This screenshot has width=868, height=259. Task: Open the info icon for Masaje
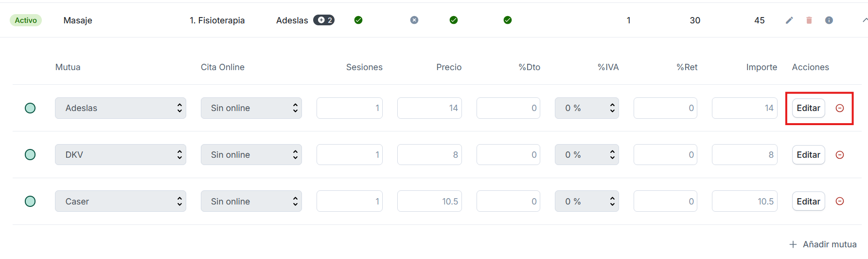829,20
